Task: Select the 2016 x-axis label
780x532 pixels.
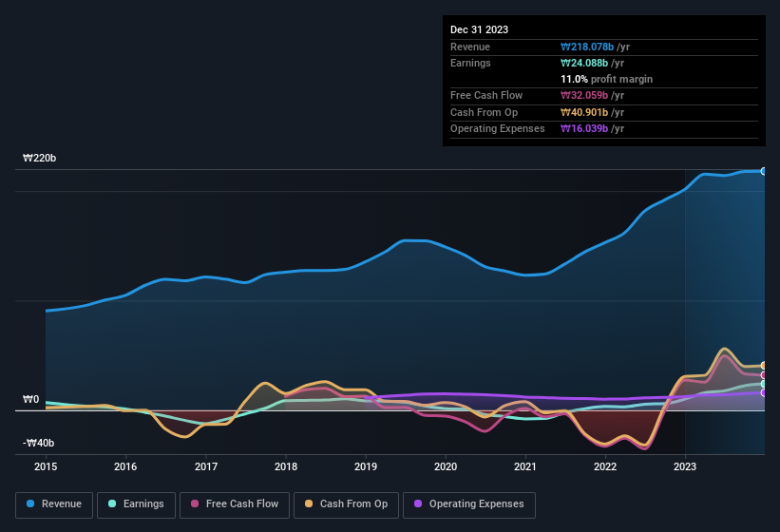Action: (x=125, y=466)
